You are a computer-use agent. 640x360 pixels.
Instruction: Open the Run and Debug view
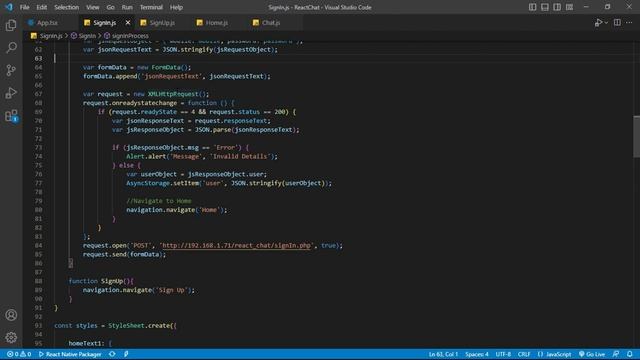(11, 93)
